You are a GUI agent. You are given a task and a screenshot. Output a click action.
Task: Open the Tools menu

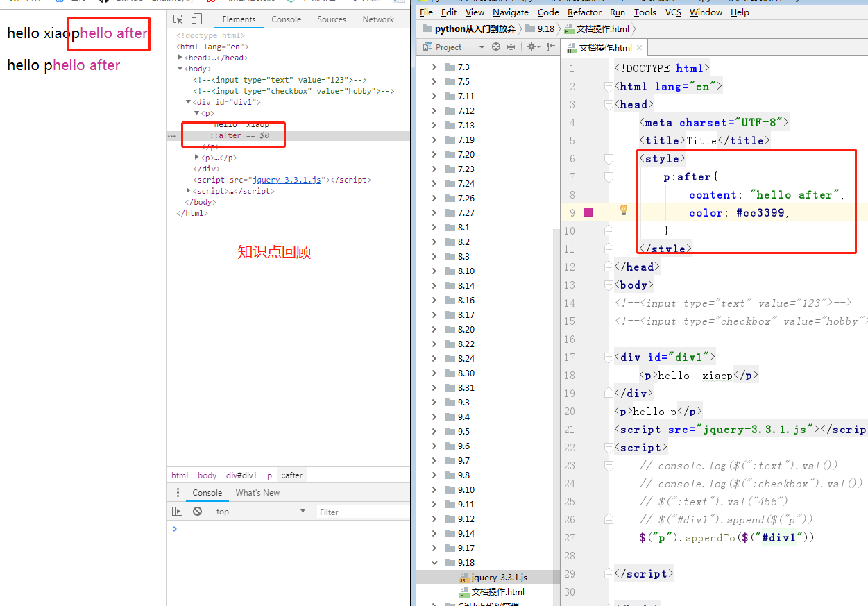pyautogui.click(x=645, y=12)
